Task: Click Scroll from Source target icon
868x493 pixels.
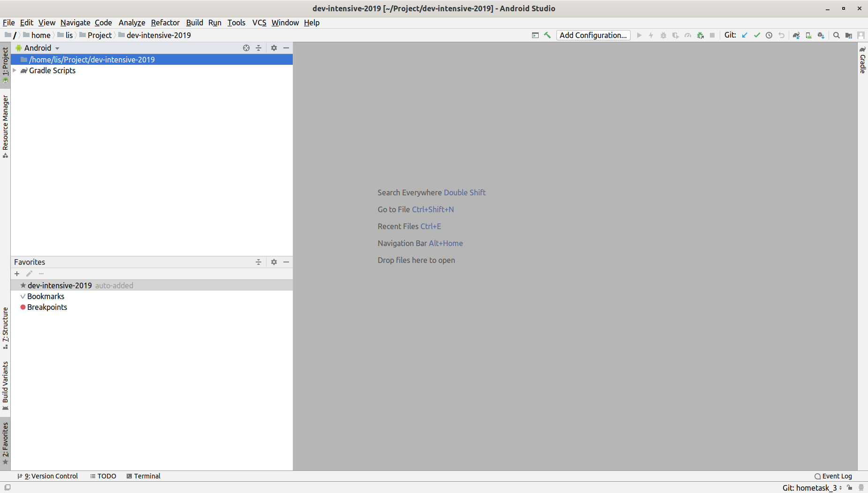Action: click(246, 48)
